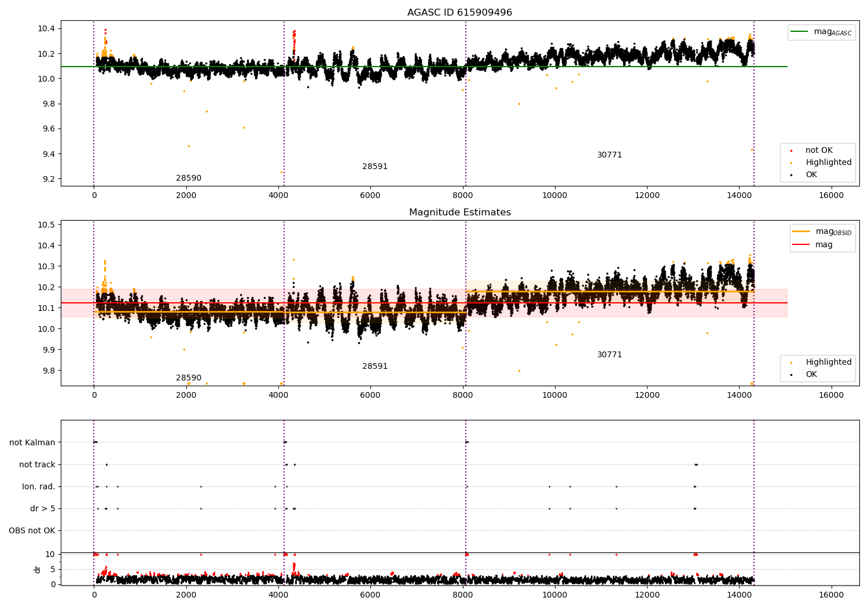Click the 9.9 y-axis tick in middle plot
This screenshot has width=868, height=608.
tap(49, 350)
